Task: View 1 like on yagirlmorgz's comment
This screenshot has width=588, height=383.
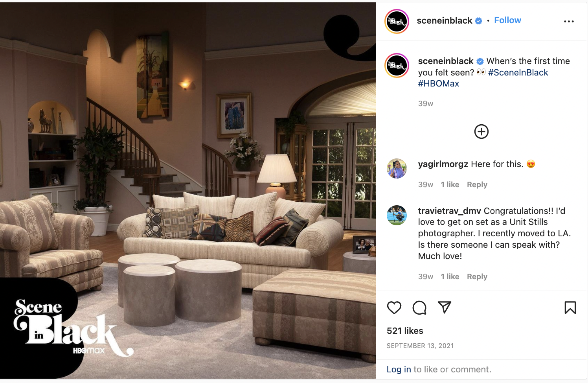Action: [450, 184]
